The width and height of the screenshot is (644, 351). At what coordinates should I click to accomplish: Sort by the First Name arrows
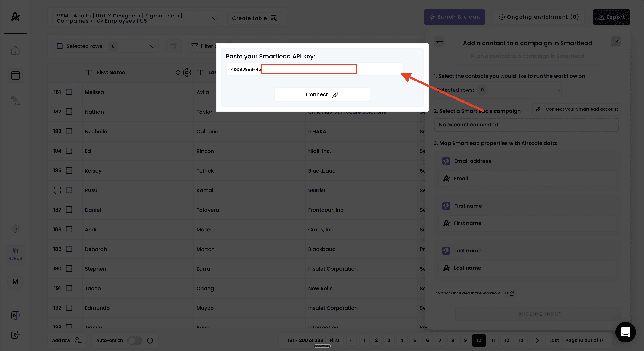178,73
